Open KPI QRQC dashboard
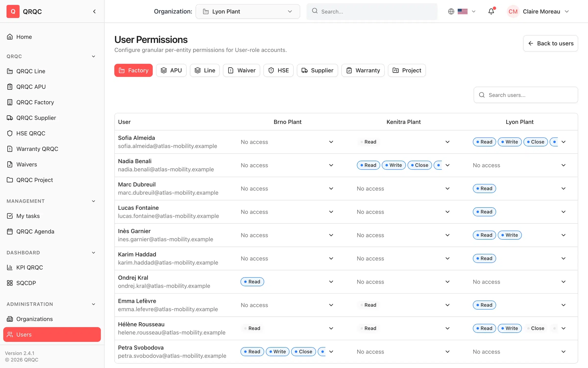This screenshot has width=588, height=368. [x=52, y=267]
